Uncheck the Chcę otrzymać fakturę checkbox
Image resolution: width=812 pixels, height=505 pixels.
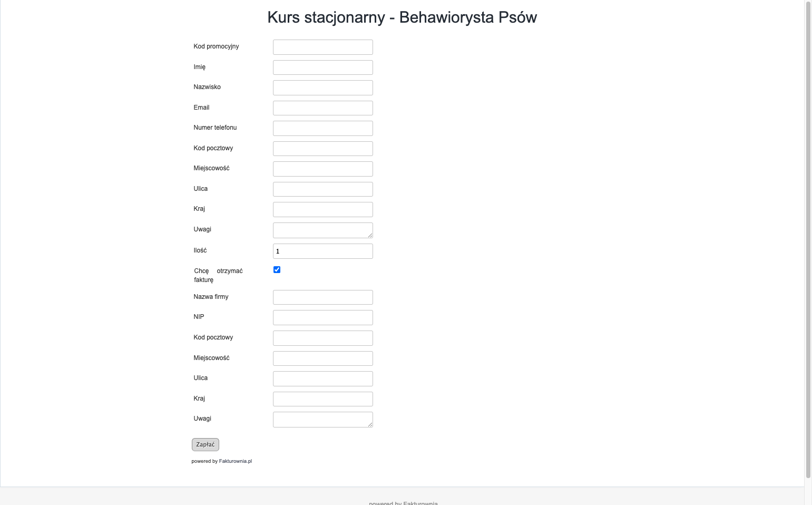pos(277,270)
